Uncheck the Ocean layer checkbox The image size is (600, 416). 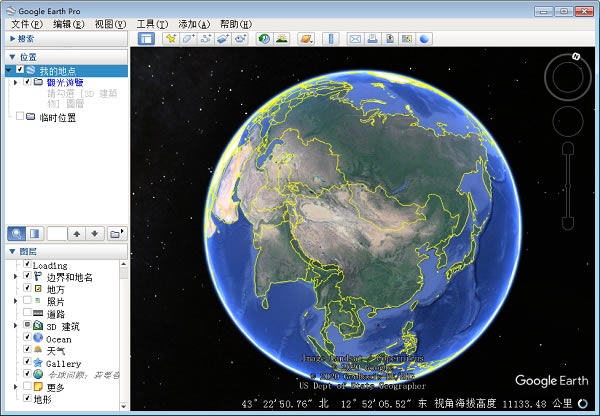[x=26, y=338]
